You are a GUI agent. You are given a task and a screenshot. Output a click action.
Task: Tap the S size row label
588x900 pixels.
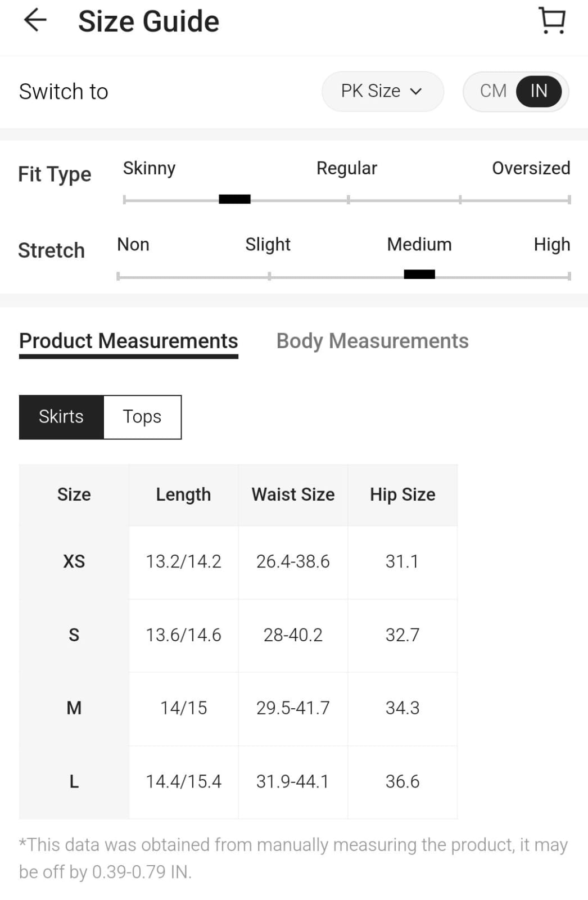74,634
